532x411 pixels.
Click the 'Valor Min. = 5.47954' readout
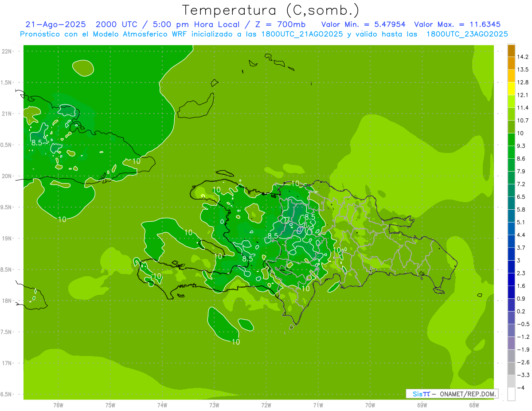click(363, 24)
